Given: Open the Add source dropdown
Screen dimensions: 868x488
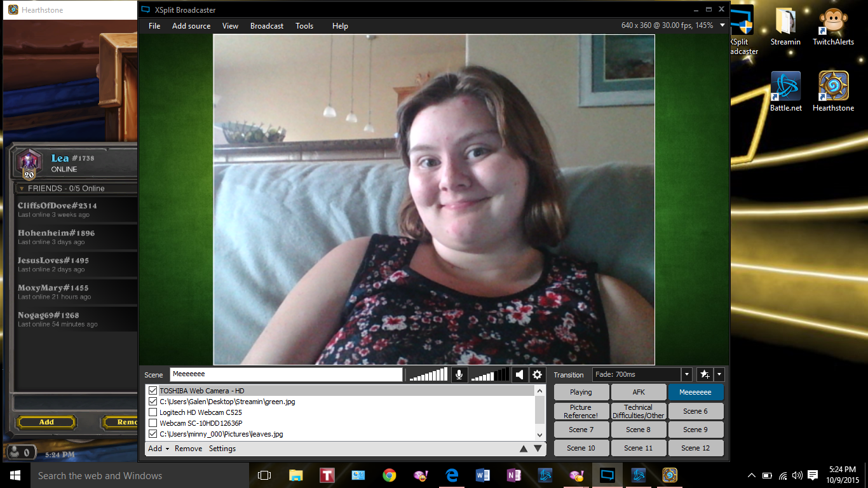Looking at the screenshot, I should [x=191, y=26].
